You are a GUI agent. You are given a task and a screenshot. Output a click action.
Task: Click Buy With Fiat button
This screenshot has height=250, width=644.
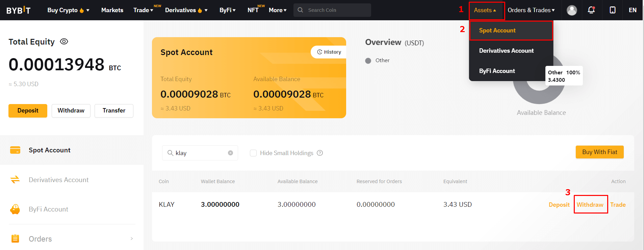tap(599, 152)
